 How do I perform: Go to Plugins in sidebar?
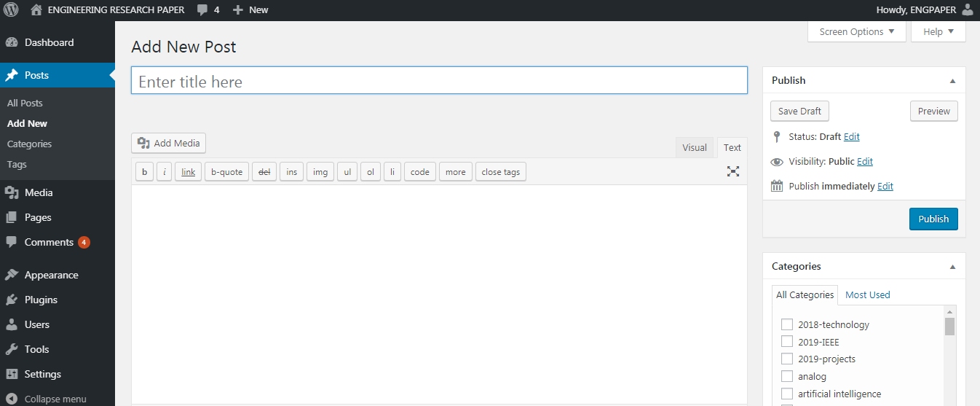41,300
